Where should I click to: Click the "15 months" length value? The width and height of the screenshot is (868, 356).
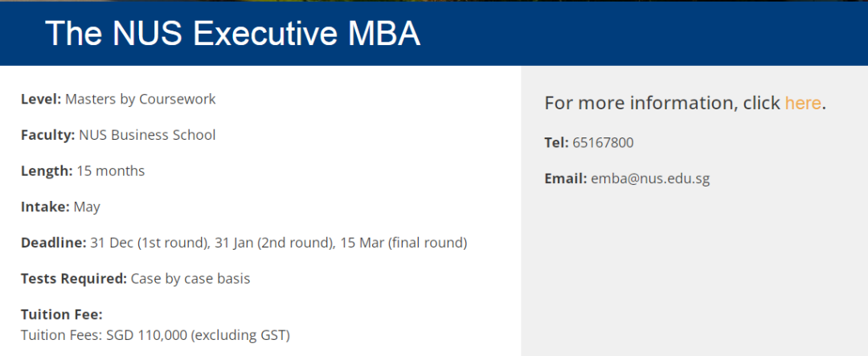point(110,171)
